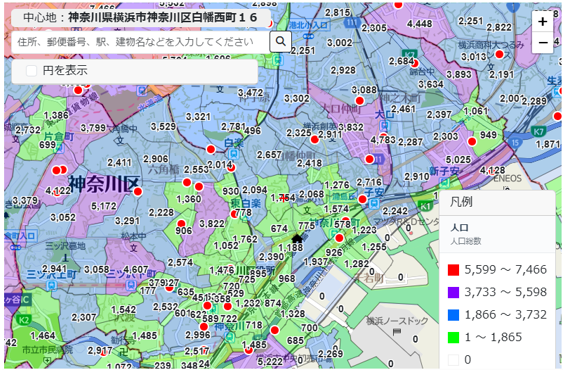Screen dimensions: 568x371
Task: Click the 中心地 address label
Action: [x=140, y=17]
